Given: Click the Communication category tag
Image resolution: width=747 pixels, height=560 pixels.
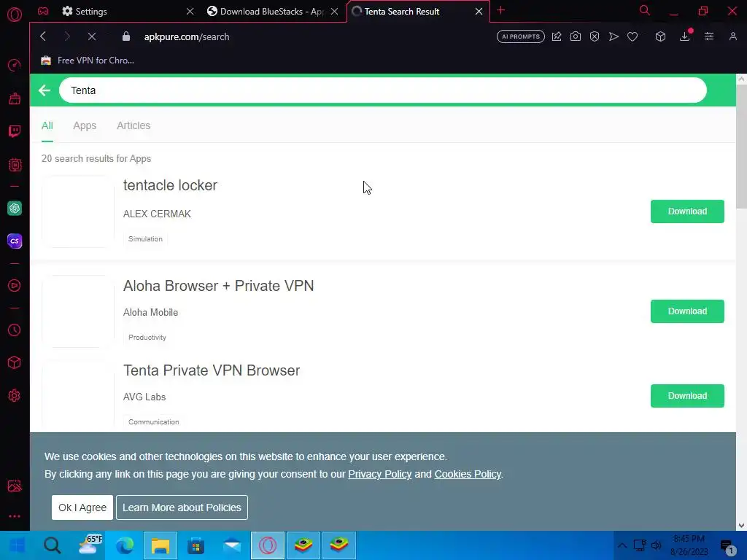Looking at the screenshot, I should click(153, 422).
